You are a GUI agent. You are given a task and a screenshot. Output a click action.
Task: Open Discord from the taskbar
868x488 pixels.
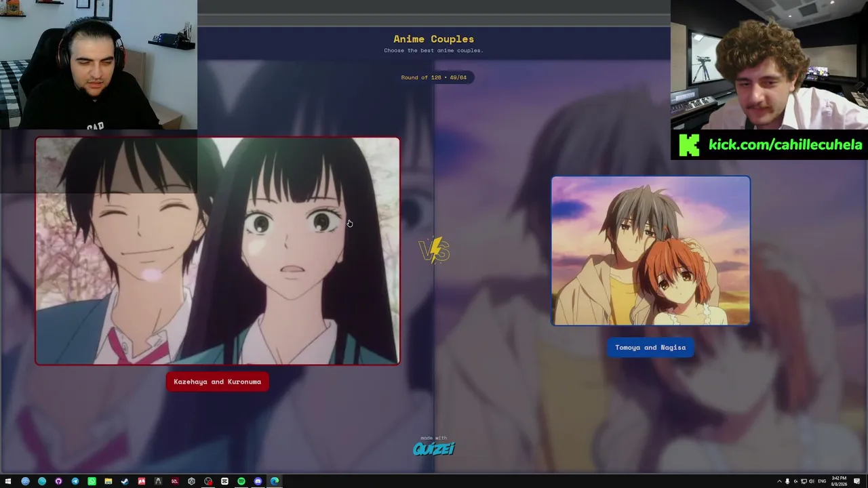(x=258, y=481)
